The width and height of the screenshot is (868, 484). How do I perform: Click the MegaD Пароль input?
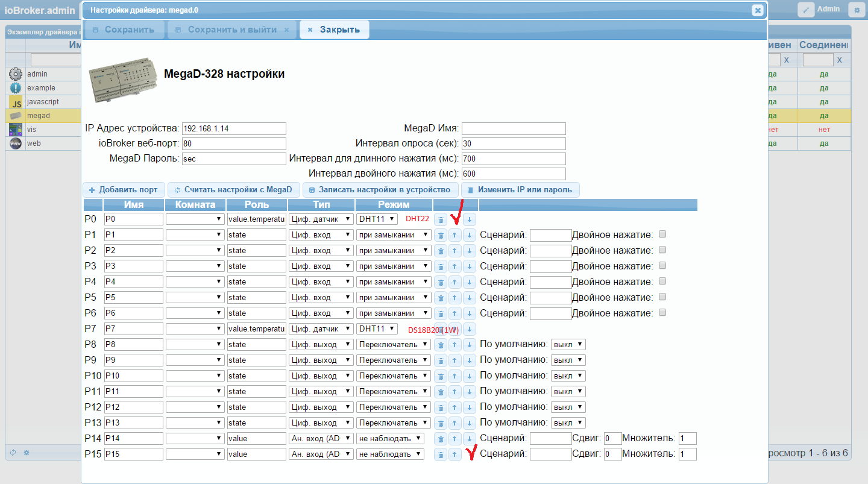click(x=234, y=159)
